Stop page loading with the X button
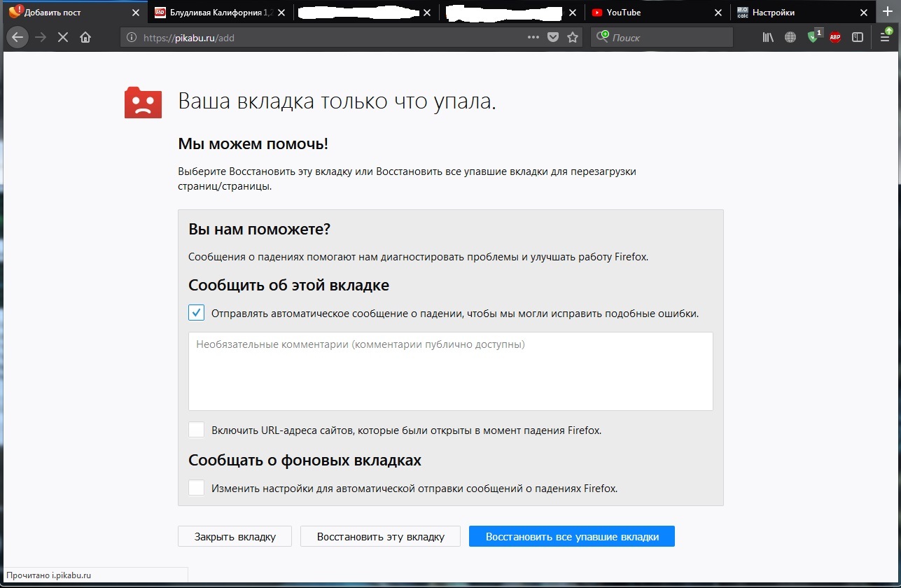The image size is (901, 588). [x=63, y=38]
